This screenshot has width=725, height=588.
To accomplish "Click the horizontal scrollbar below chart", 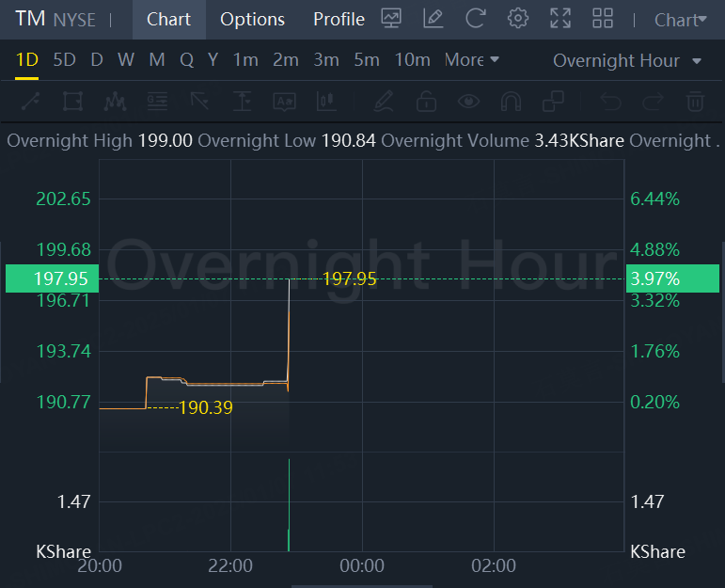I will pos(362,586).
